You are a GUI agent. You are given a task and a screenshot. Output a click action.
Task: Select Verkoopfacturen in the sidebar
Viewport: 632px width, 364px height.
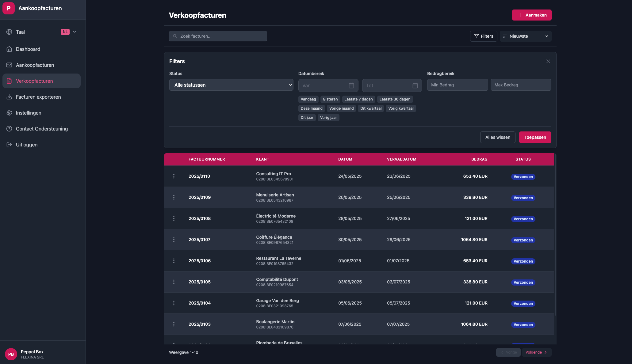pos(41,81)
